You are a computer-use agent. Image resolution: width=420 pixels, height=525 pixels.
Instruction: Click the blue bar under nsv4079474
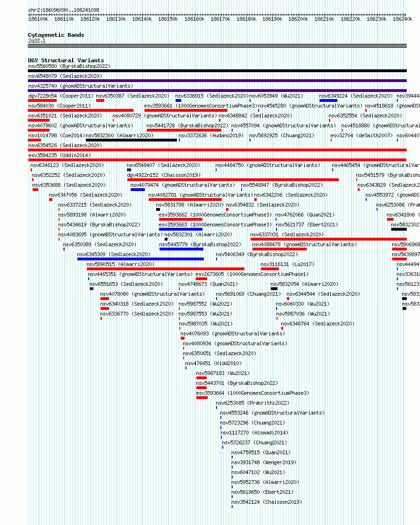click(x=138, y=190)
